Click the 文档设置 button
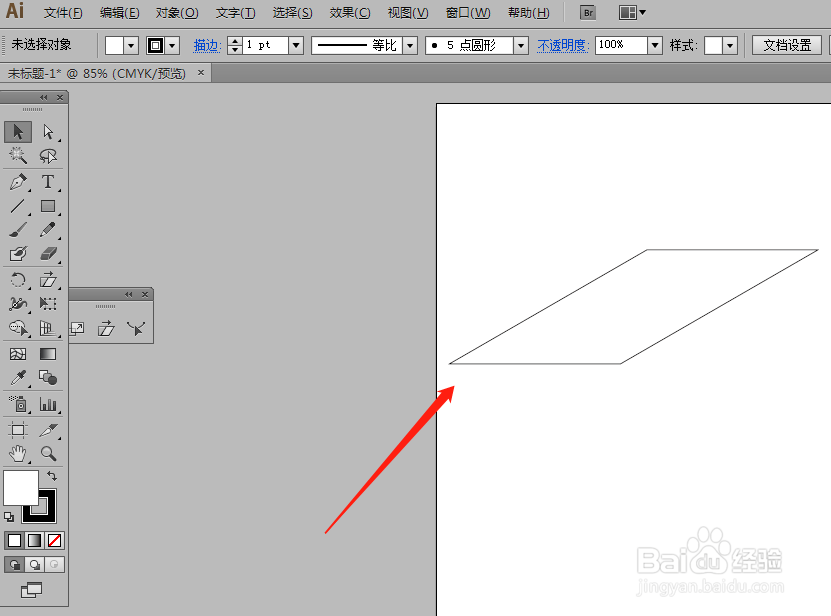This screenshot has height=616, width=831. (787, 46)
